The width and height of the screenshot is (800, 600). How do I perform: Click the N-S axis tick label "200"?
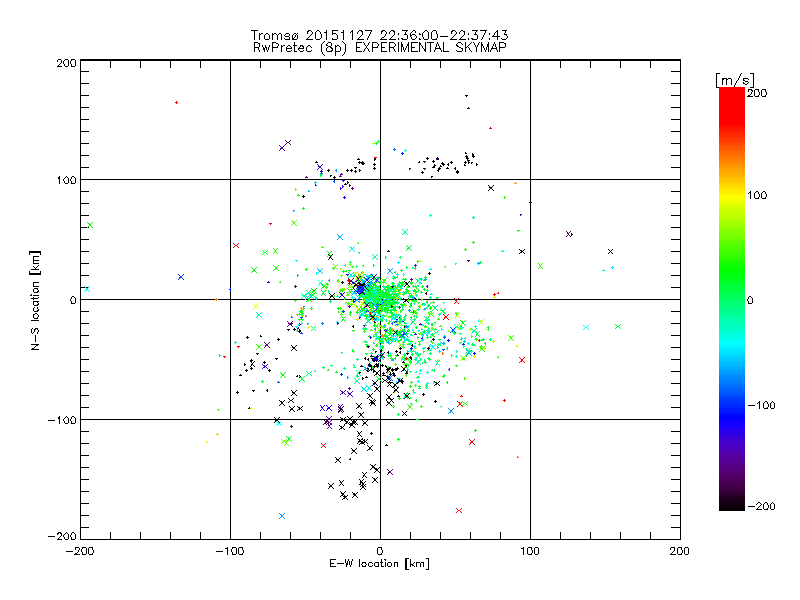66,63
